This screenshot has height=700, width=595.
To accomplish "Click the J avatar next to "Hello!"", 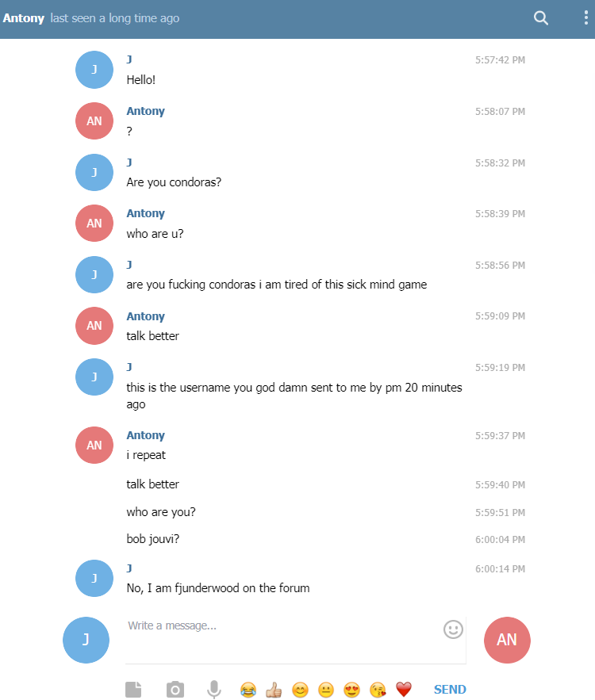I will coord(94,70).
